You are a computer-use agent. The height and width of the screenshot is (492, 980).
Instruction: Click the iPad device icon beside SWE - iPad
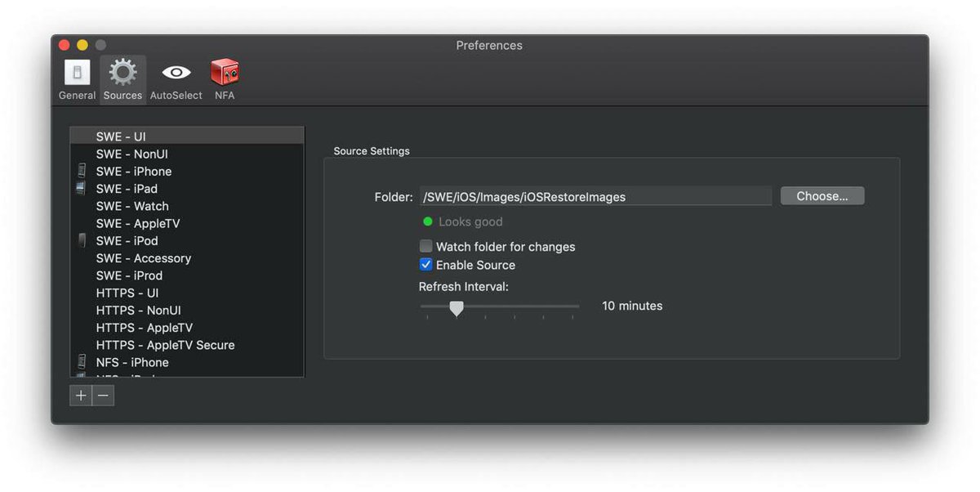pos(81,188)
